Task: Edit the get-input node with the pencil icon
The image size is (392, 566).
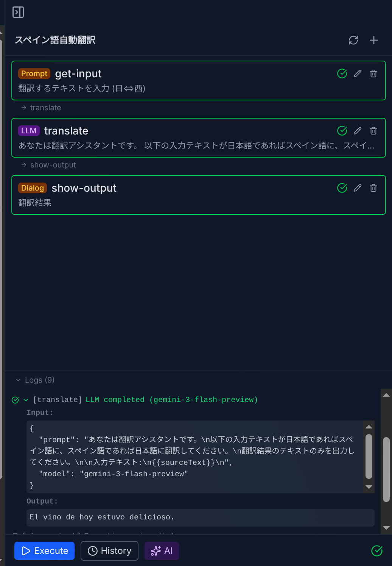Action: [358, 73]
